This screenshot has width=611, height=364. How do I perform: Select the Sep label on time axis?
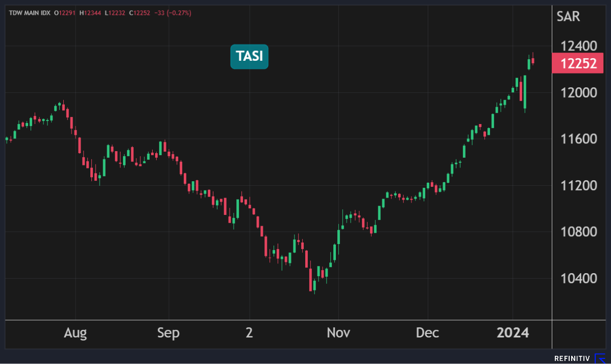tap(168, 333)
